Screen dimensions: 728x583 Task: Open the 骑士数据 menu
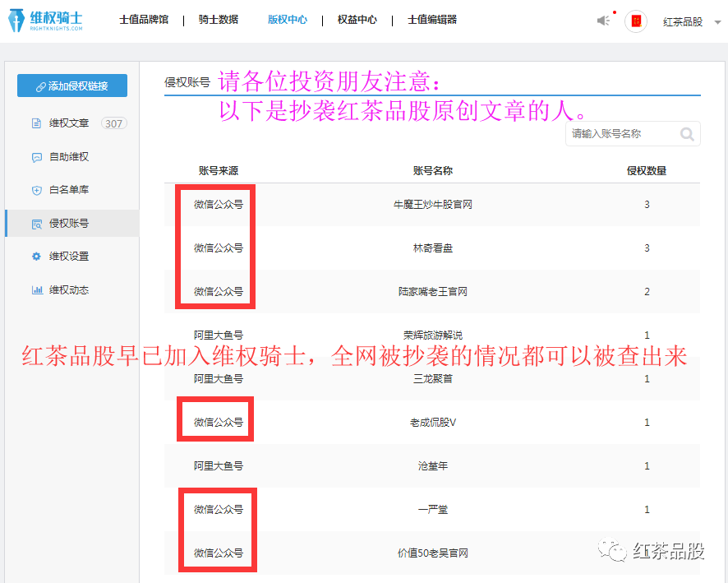(219, 20)
